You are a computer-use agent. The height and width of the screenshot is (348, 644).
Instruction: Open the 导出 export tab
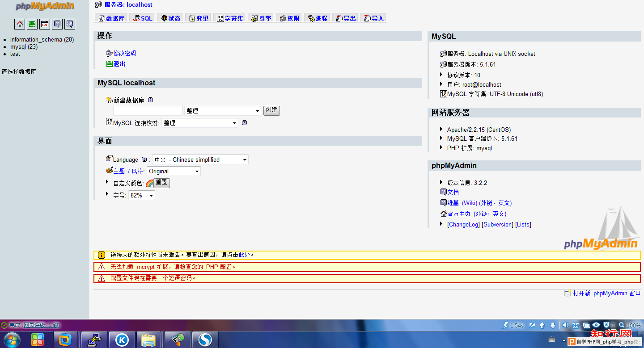346,18
